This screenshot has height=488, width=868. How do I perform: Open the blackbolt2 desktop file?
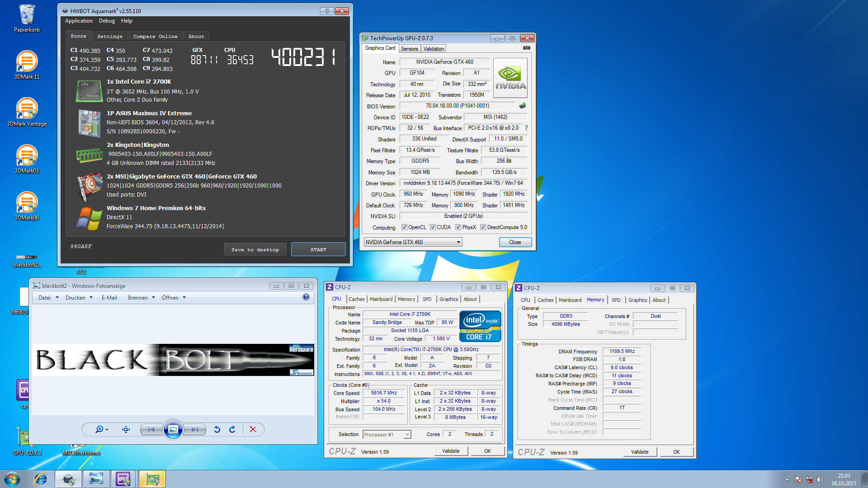(x=27, y=261)
